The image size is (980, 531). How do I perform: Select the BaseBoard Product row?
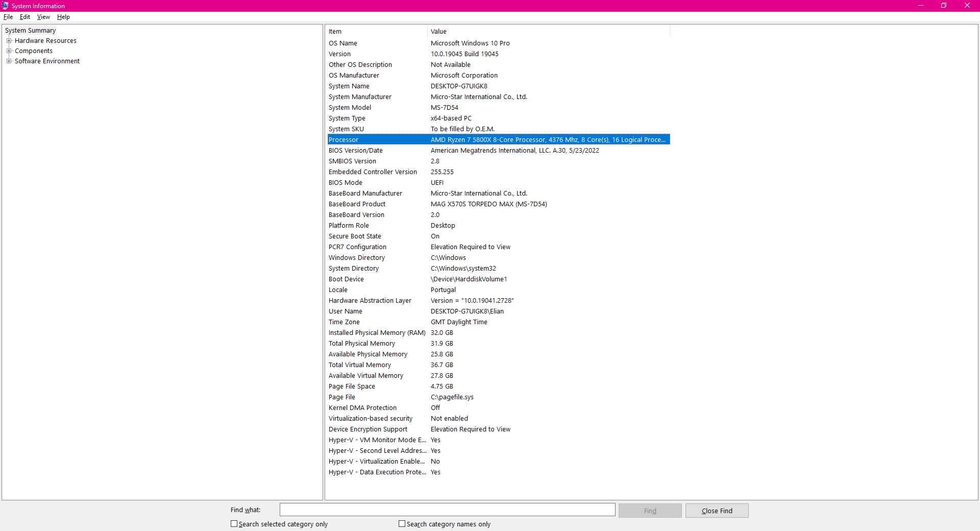(x=499, y=204)
